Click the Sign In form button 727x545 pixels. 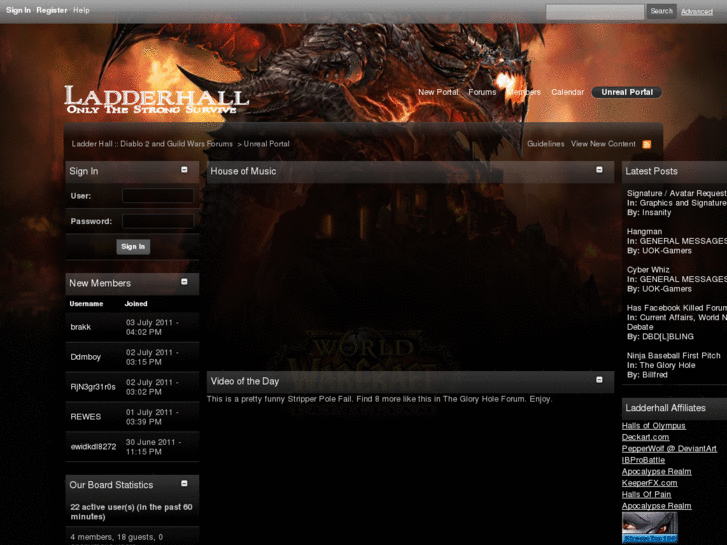[133, 247]
